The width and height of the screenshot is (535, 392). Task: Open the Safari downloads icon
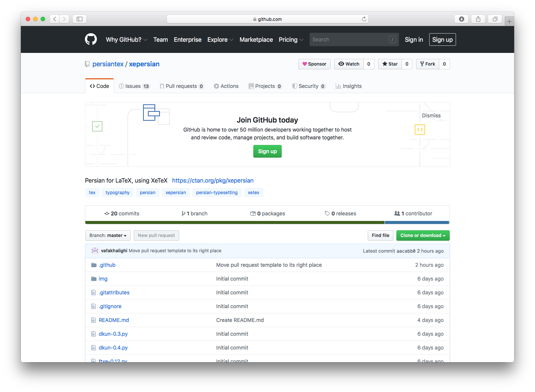click(x=461, y=19)
